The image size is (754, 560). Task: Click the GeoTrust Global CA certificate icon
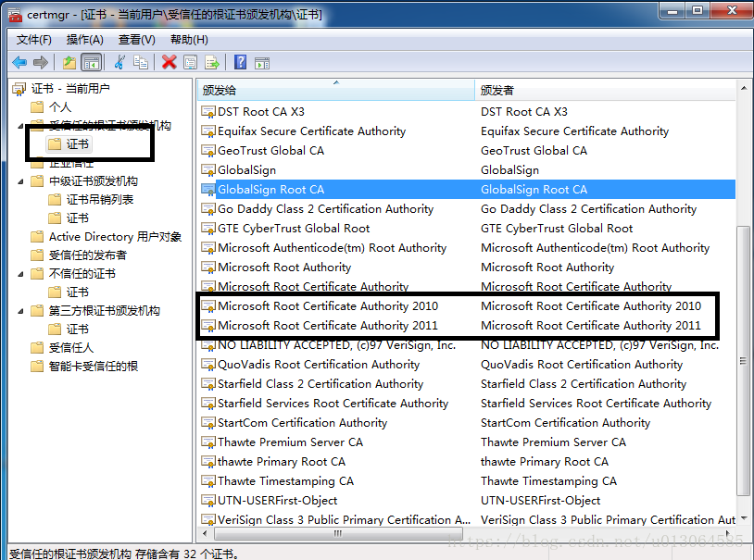(x=208, y=151)
